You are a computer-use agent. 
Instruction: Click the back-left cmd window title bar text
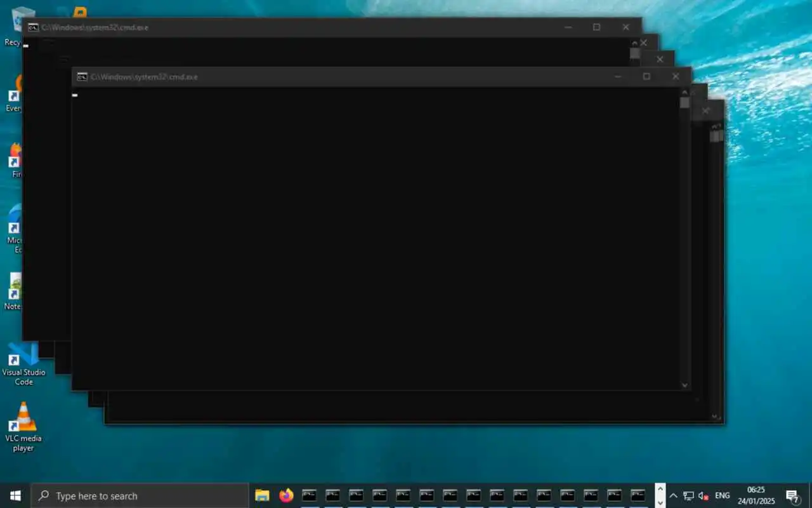(95, 28)
